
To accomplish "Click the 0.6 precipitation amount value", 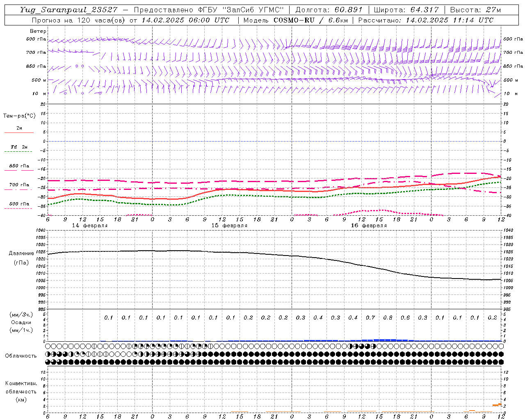I will 405,318.
